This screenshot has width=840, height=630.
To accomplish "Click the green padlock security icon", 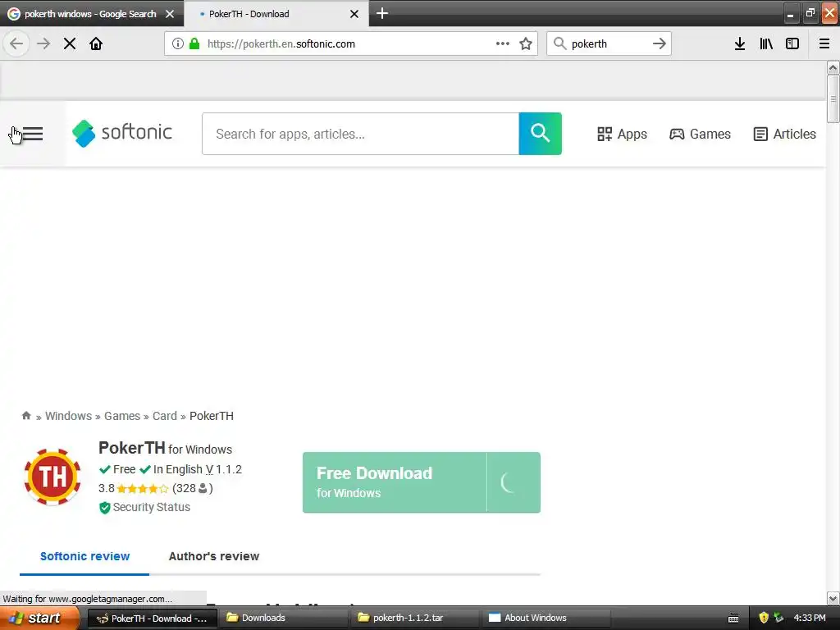I will pyautogui.click(x=194, y=43).
